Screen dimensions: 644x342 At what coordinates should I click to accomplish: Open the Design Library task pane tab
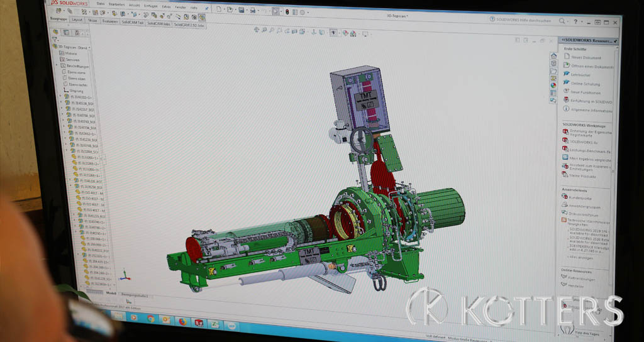point(553,63)
